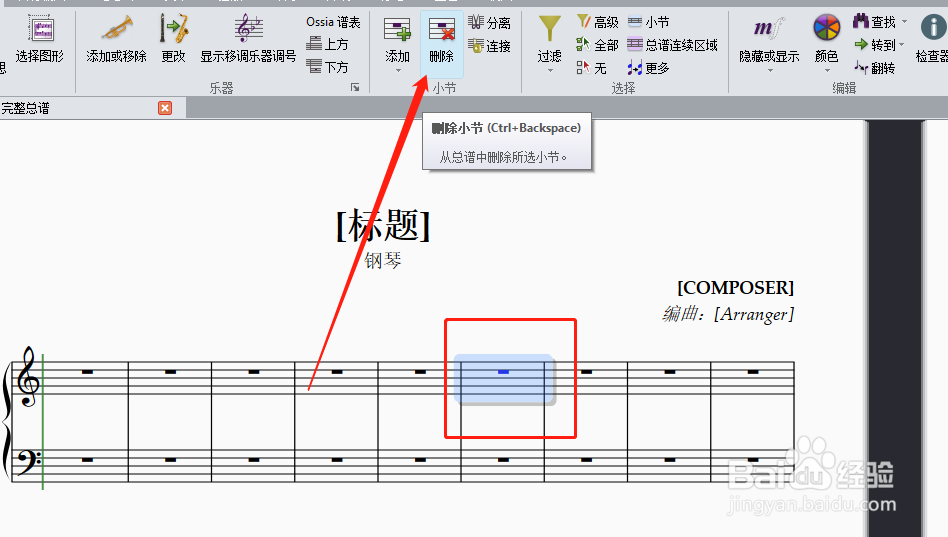
Task: Open the Filter dropdown arrow
Action: point(550,71)
